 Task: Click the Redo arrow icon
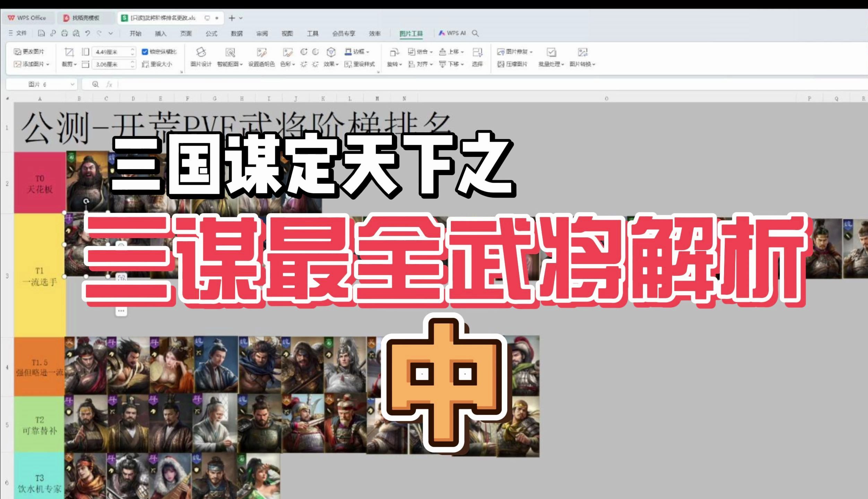(100, 33)
